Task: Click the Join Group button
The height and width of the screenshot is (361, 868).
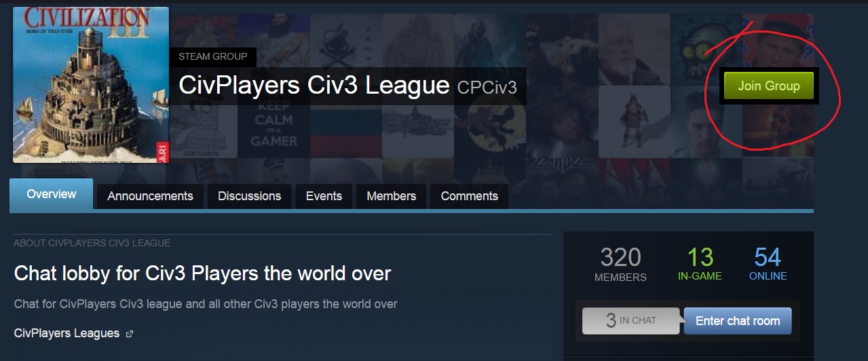Action: tap(768, 86)
